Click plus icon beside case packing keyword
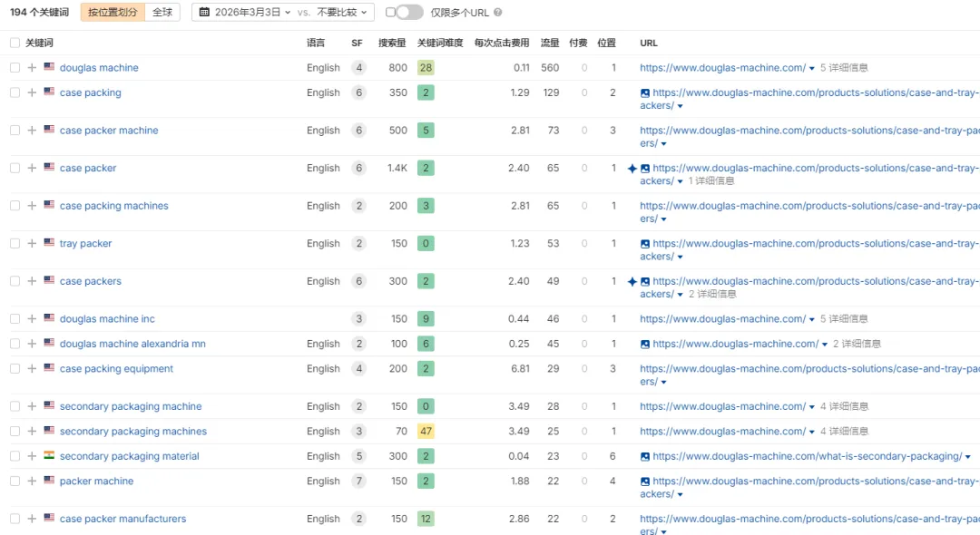The width and height of the screenshot is (980, 535). 32,92
